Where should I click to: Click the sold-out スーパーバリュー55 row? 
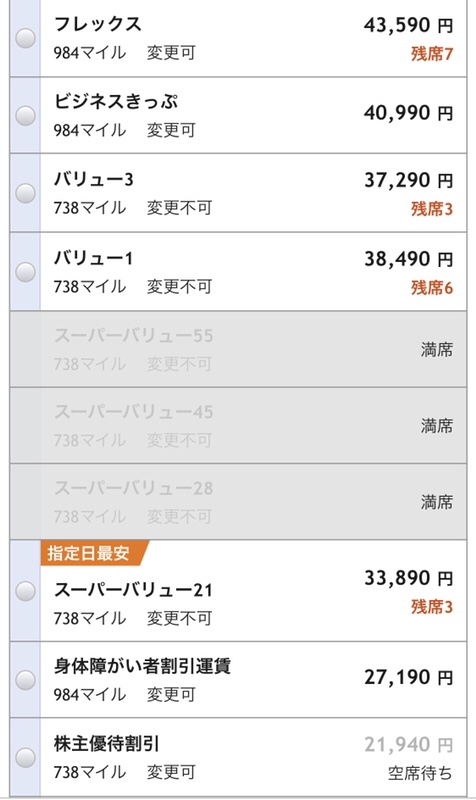click(238, 349)
